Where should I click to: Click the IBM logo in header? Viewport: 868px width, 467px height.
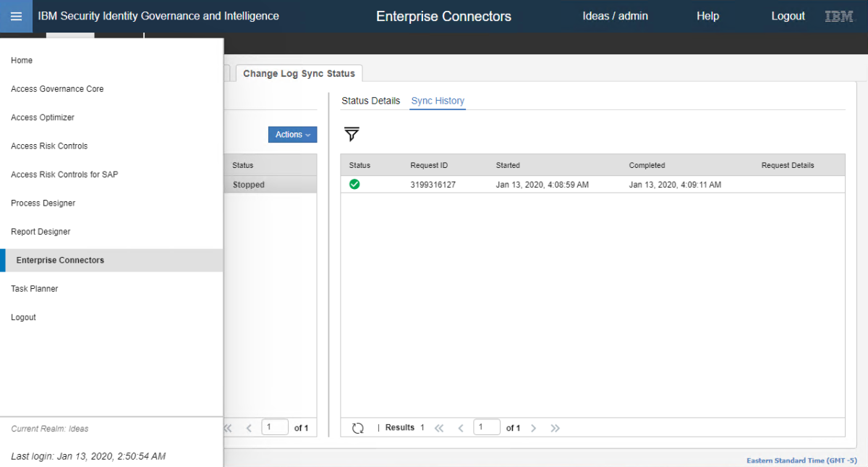[x=839, y=16]
